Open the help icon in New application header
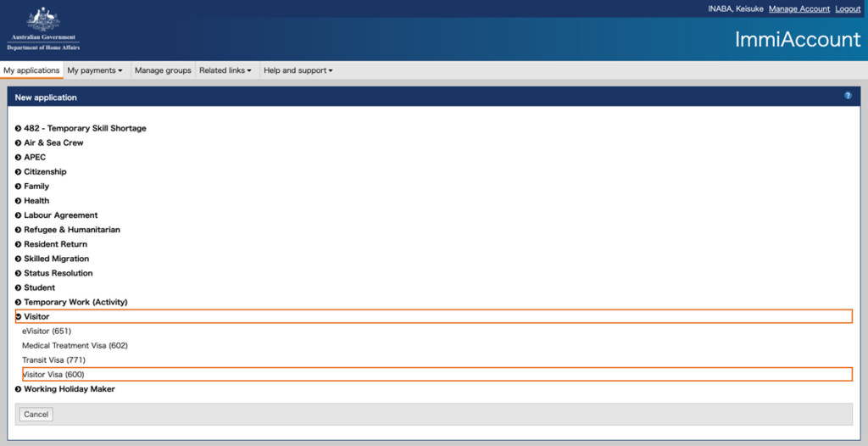Screen dimensions: 868x446 click(848, 95)
